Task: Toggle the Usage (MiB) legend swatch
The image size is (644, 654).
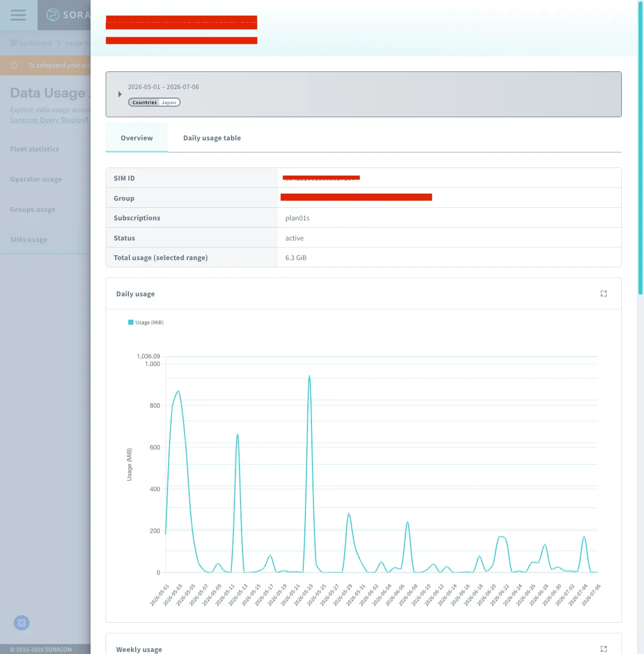Action: (x=131, y=322)
